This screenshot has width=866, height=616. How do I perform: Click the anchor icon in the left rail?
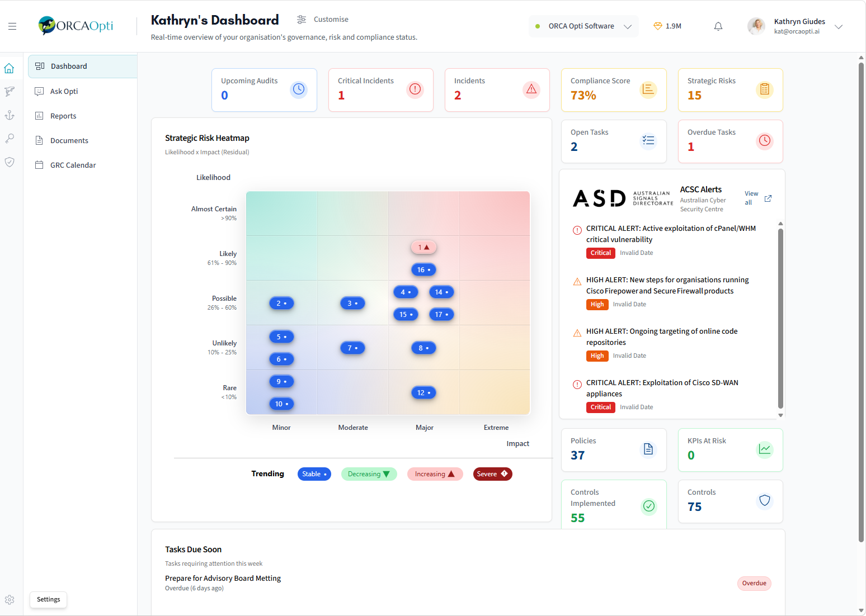pyautogui.click(x=10, y=115)
